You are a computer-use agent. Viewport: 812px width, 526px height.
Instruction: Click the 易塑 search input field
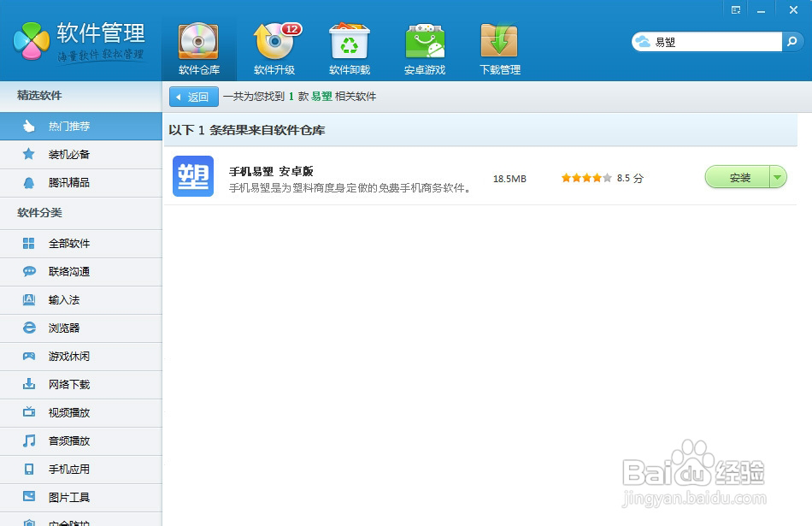[717, 42]
